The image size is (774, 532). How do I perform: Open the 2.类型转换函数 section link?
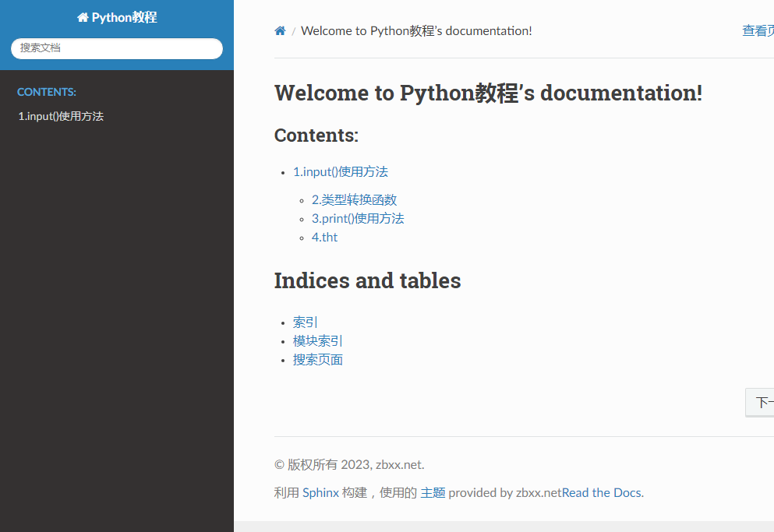[353, 199]
